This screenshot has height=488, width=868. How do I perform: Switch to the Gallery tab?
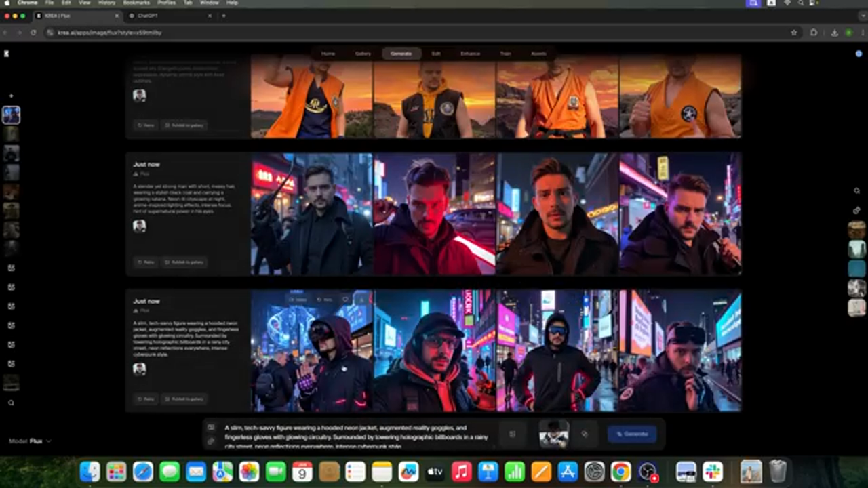363,54
